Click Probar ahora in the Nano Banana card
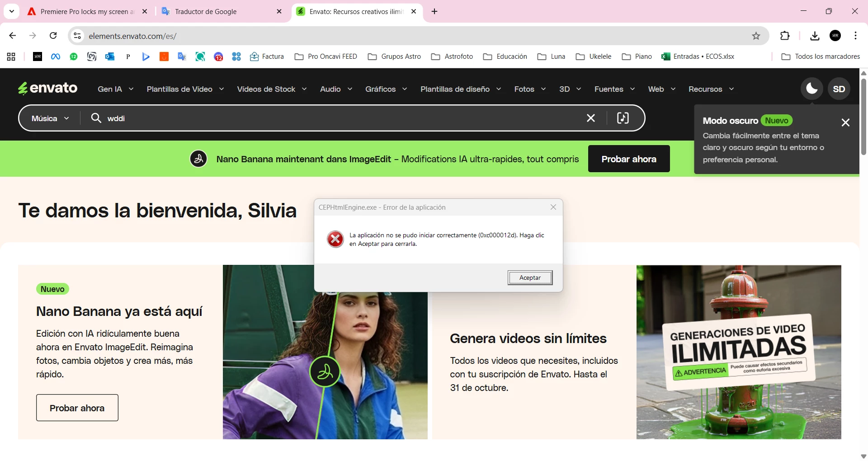This screenshot has width=868, height=461. click(x=77, y=408)
